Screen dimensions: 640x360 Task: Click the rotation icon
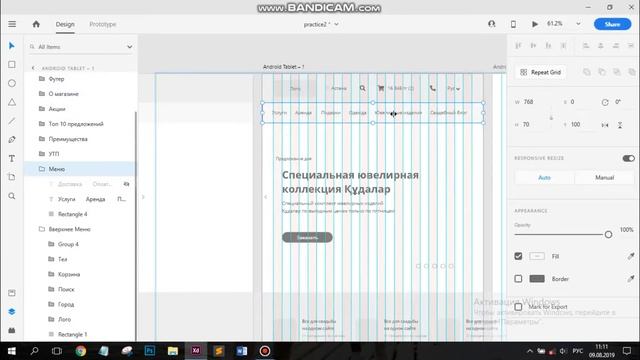(x=605, y=102)
